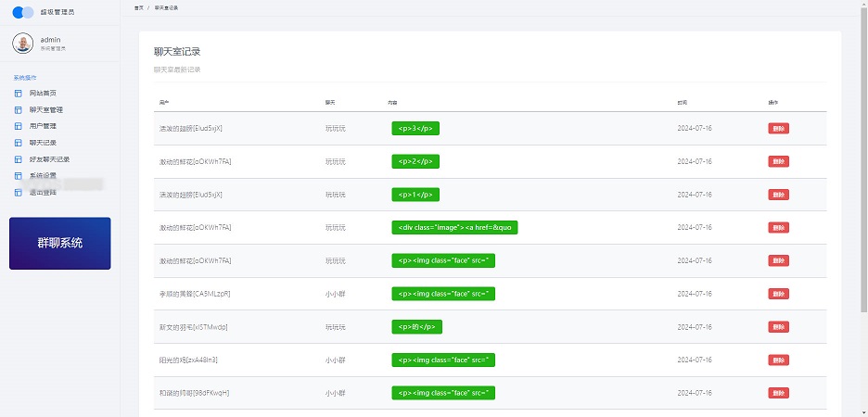Click the icon beside 用户管理

tap(18, 126)
